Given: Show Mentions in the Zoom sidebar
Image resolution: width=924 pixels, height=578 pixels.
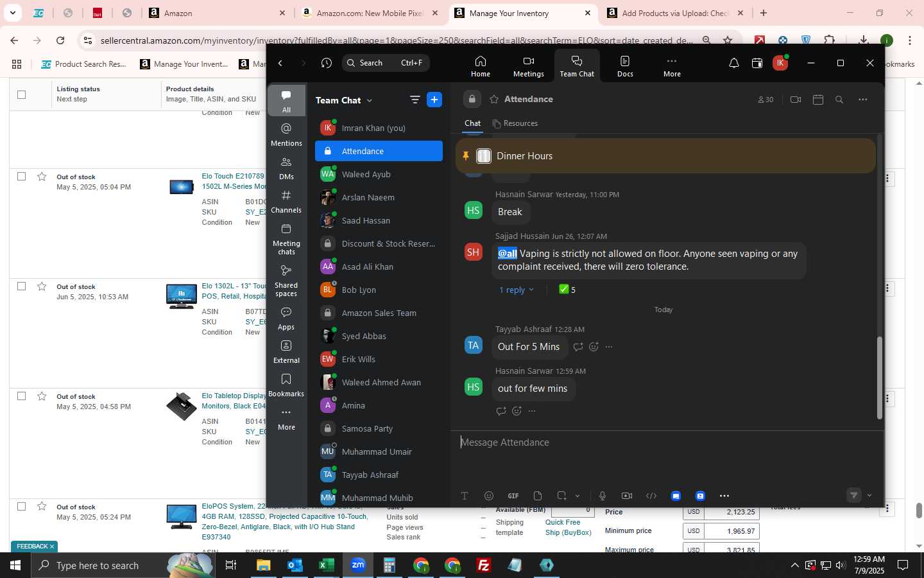Looking at the screenshot, I should point(286,135).
